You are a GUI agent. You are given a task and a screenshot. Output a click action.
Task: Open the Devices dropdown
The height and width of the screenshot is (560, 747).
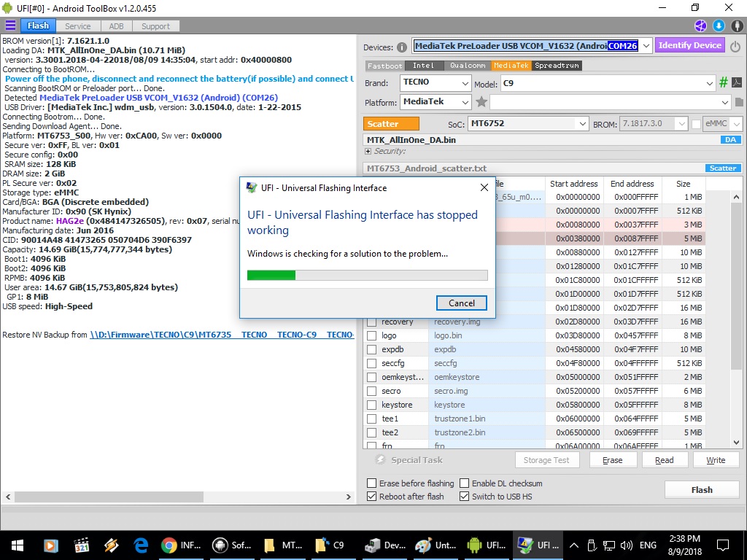pyautogui.click(x=646, y=46)
